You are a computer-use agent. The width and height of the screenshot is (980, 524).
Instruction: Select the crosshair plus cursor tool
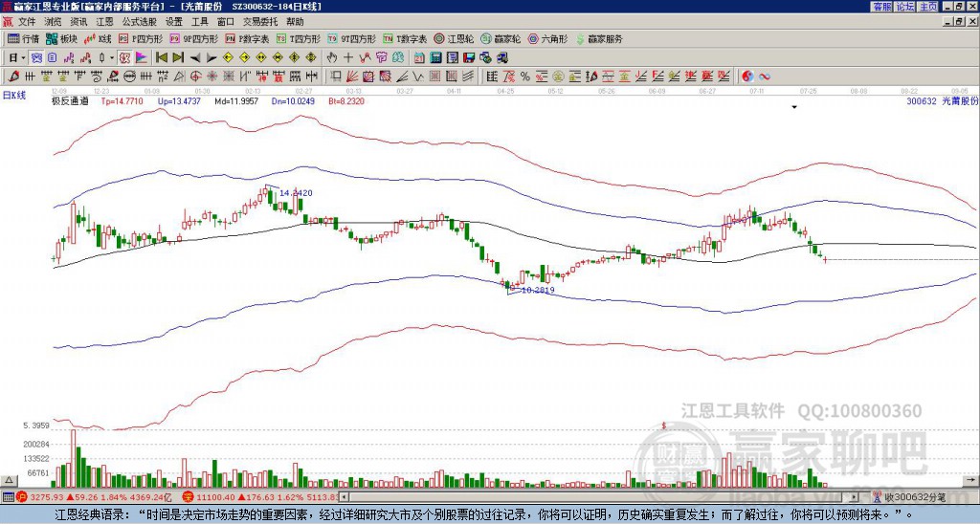(348, 57)
